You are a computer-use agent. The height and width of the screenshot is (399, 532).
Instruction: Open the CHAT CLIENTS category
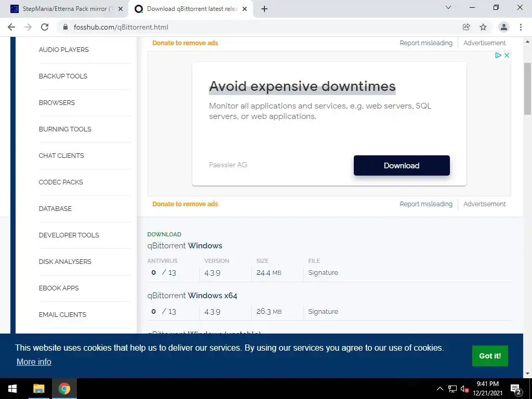[x=61, y=155]
